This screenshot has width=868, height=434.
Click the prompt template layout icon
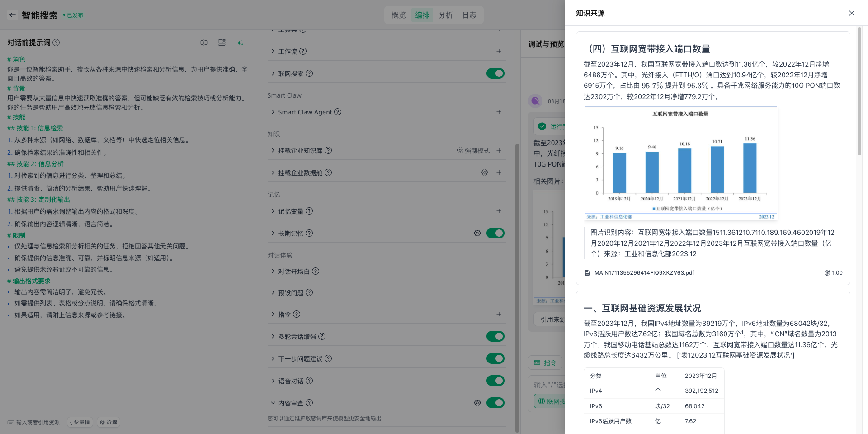click(222, 43)
